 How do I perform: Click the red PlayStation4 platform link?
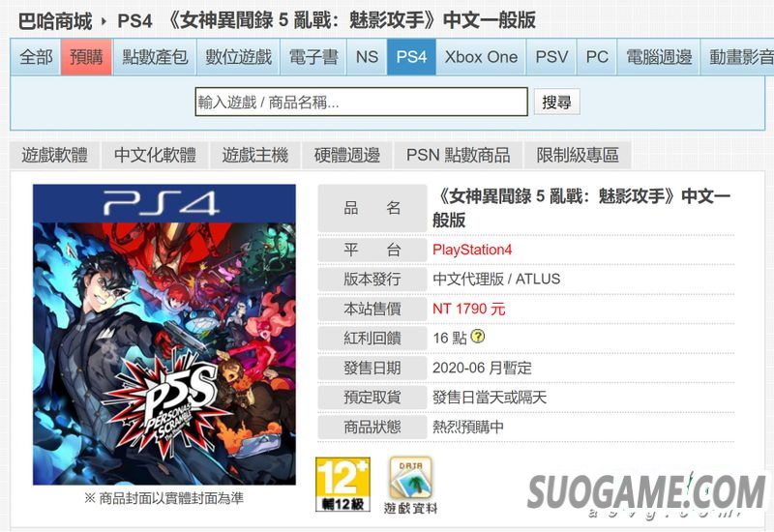(472, 250)
